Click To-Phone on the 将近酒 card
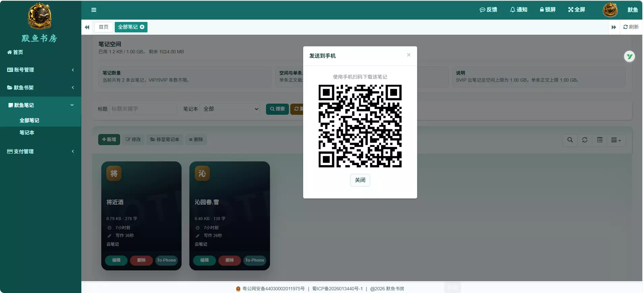The height and width of the screenshot is (293, 644). [166, 260]
